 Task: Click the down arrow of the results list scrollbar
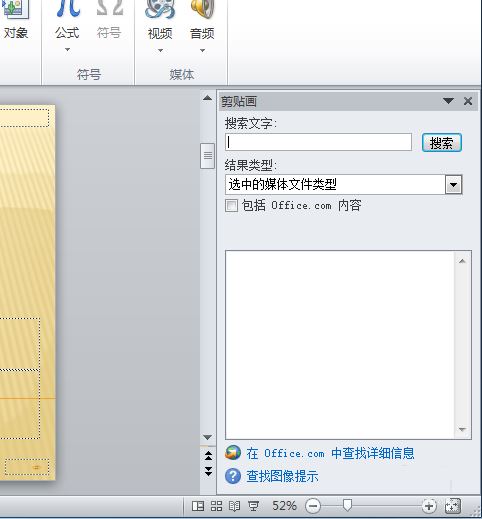coord(462,429)
